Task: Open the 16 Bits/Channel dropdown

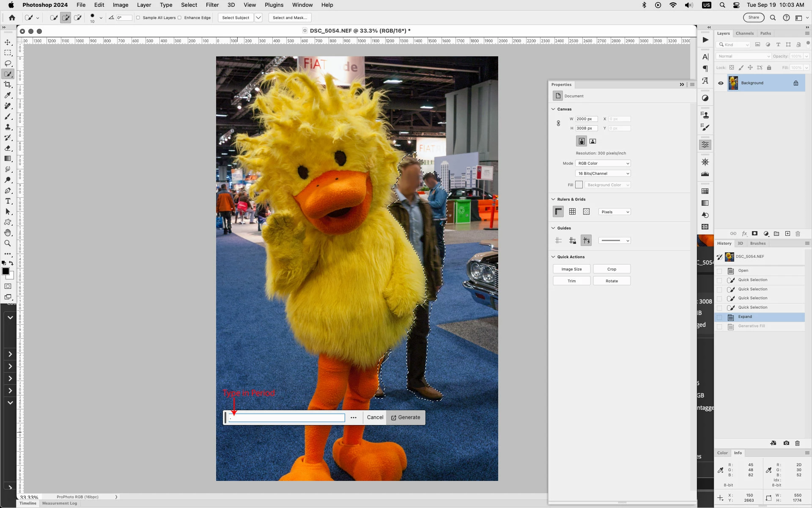Action: tap(603, 174)
